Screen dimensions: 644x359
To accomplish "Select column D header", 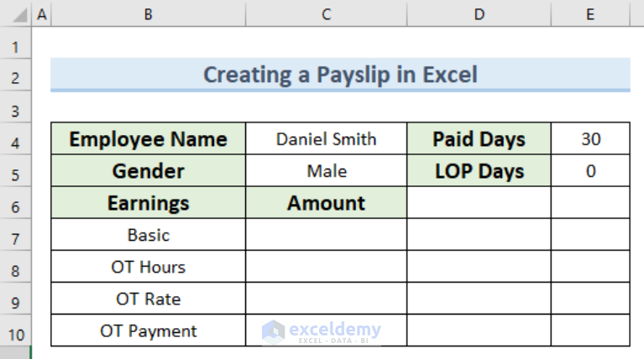I will (479, 14).
